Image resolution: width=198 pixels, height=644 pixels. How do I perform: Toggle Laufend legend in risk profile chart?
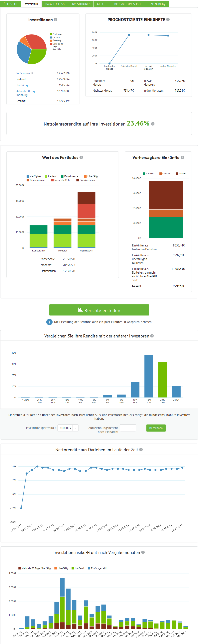click(x=78, y=569)
